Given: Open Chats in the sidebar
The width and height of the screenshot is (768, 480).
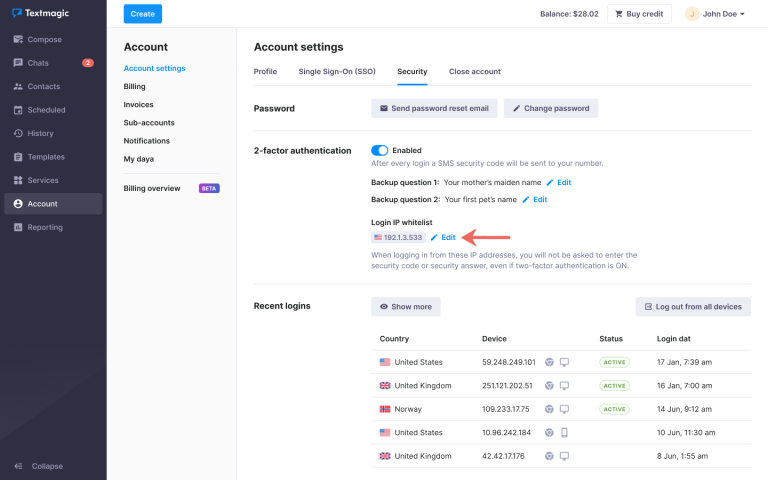Looking at the screenshot, I should 38,63.
